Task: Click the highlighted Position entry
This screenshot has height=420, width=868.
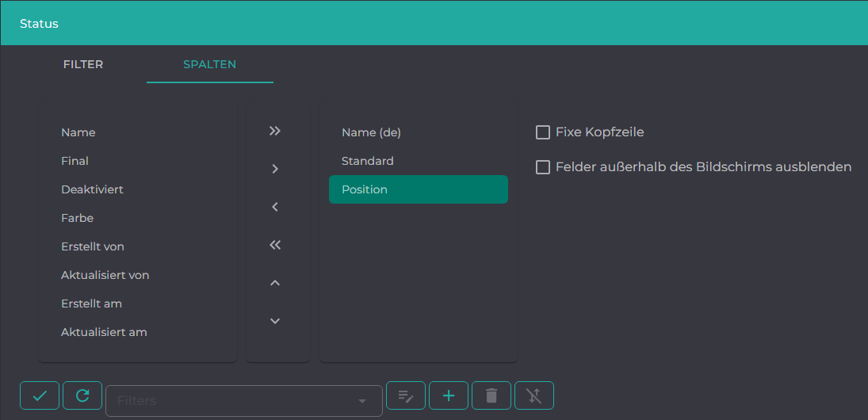Action: point(419,190)
